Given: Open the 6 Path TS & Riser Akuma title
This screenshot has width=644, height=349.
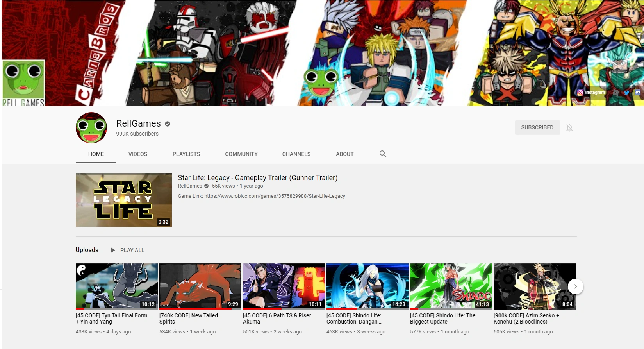Looking at the screenshot, I should pos(277,319).
